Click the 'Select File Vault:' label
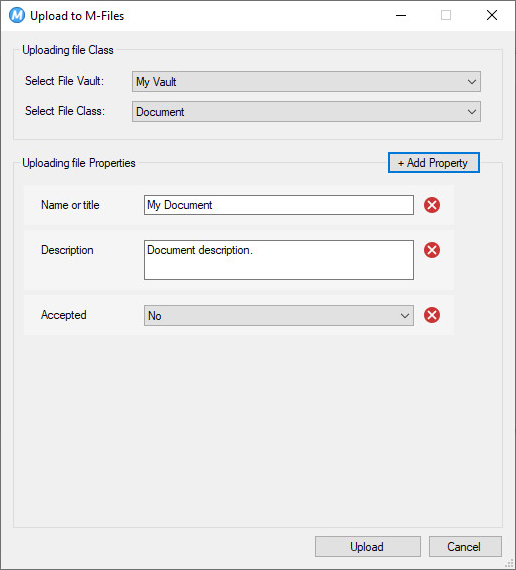 click(64, 81)
